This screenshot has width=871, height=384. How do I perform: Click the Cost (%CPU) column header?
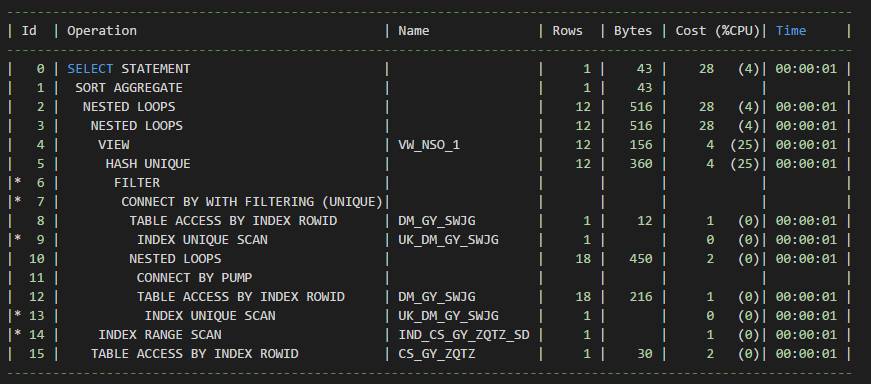(x=717, y=31)
